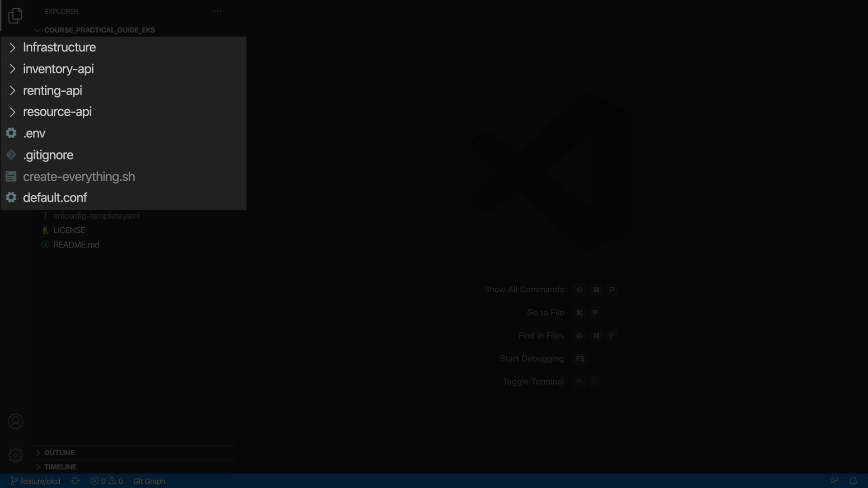Screen dimensions: 868x488
Task: Open the errors and warnings indicator
Action: pos(107,481)
